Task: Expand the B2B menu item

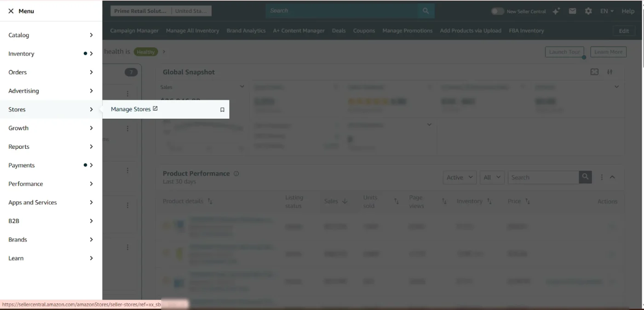Action: point(51,221)
